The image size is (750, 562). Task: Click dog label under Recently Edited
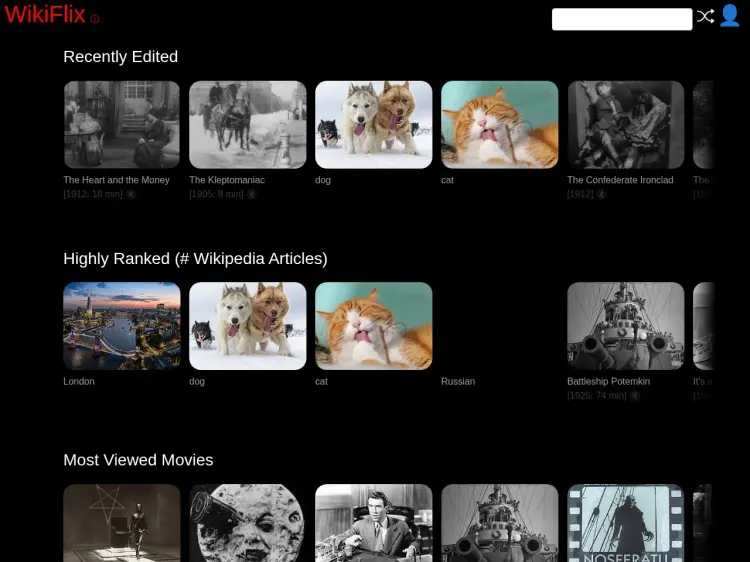[x=323, y=180]
